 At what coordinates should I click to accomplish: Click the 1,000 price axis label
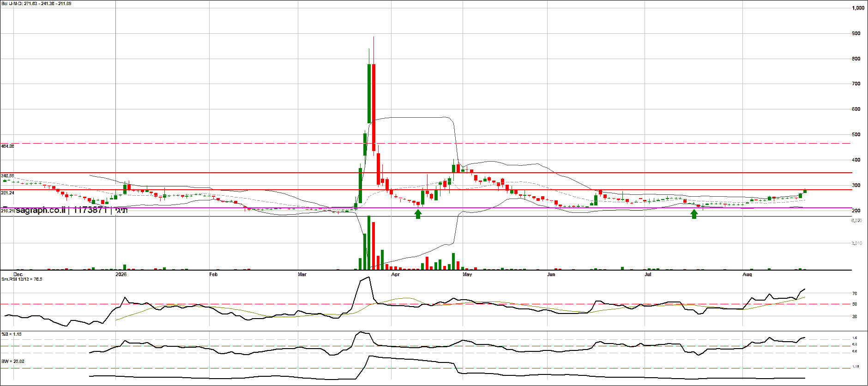point(858,8)
